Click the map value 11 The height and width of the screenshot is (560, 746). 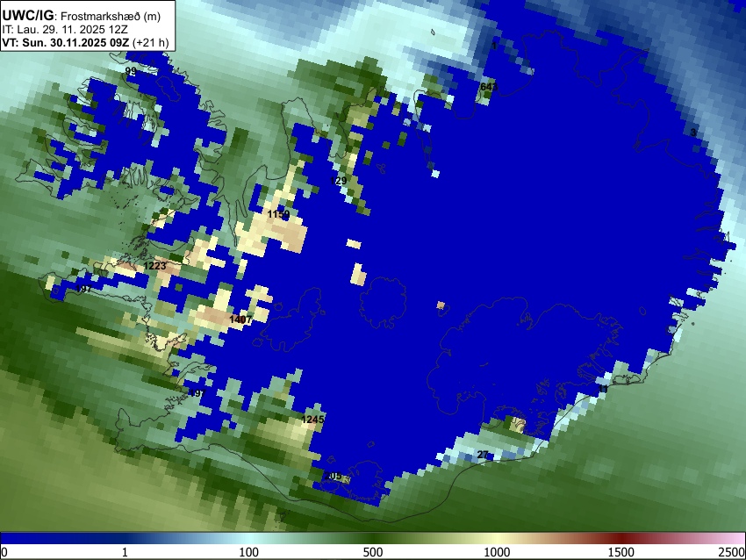(x=603, y=389)
